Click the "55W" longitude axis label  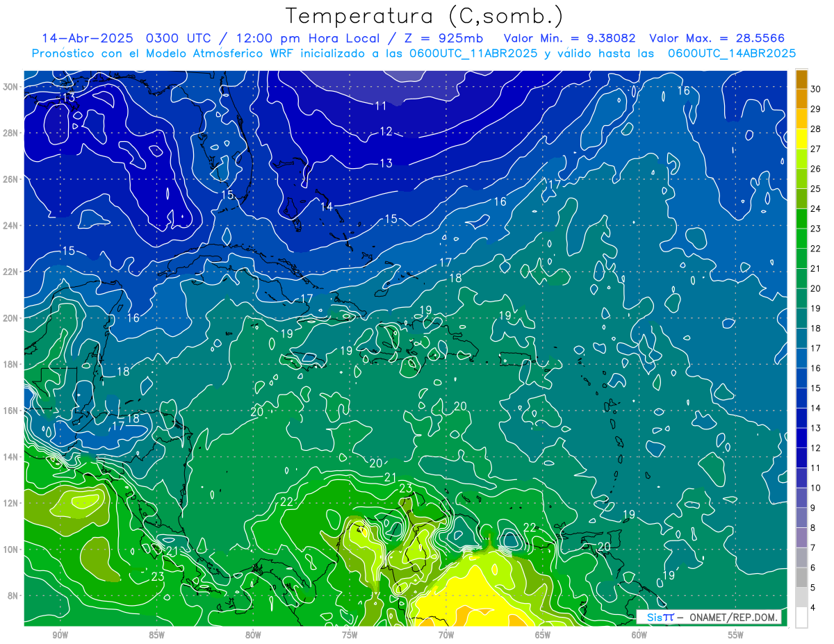[x=736, y=635]
